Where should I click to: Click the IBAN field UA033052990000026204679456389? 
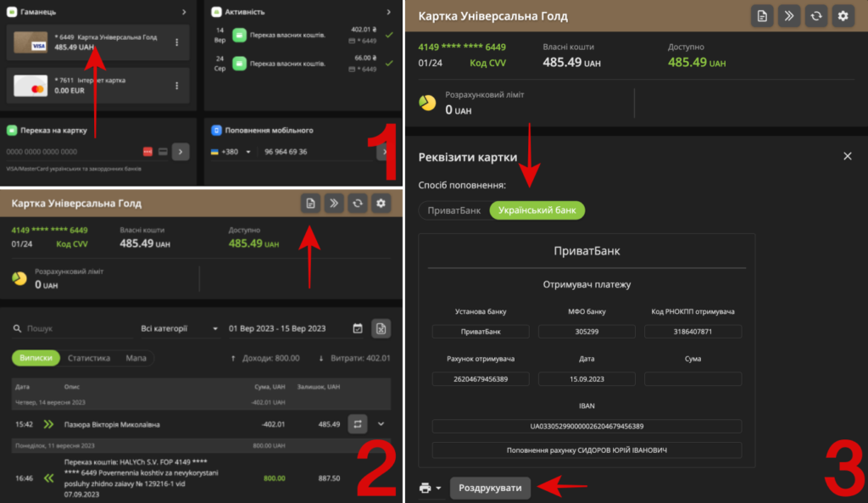tap(587, 427)
